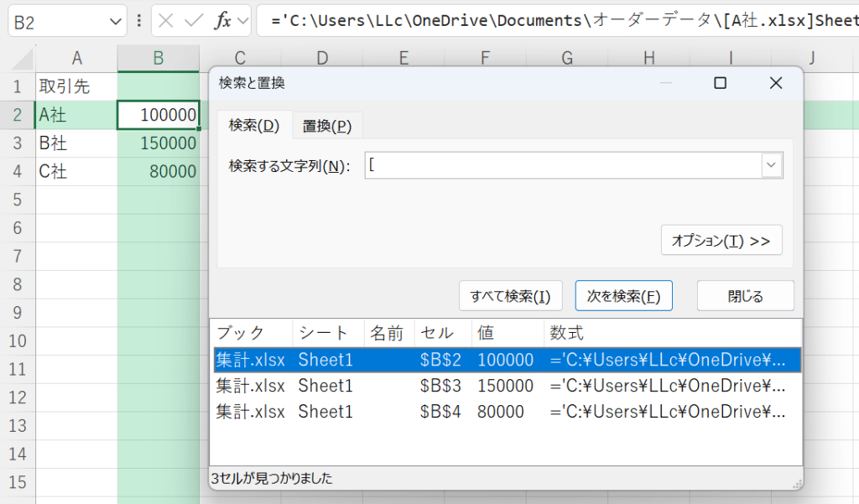Viewport: 859px width, 504px height.
Task: Click the formula bar Enter checkmark icon
Action: [x=193, y=22]
